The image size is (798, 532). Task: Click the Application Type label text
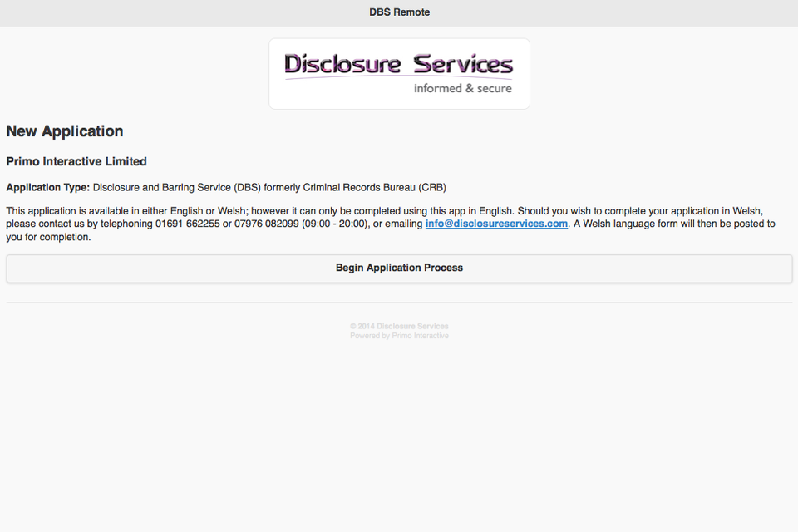[48, 187]
